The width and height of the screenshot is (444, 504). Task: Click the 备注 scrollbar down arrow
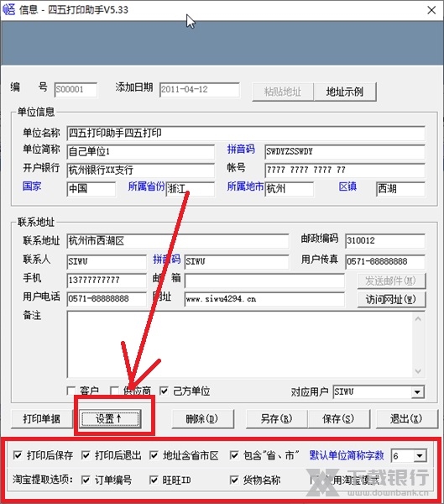[418, 371]
